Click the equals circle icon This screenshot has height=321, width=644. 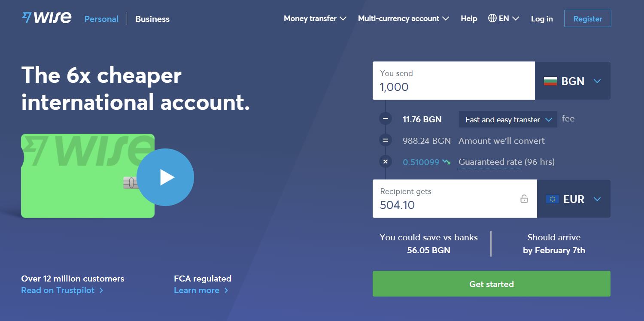pyautogui.click(x=385, y=140)
